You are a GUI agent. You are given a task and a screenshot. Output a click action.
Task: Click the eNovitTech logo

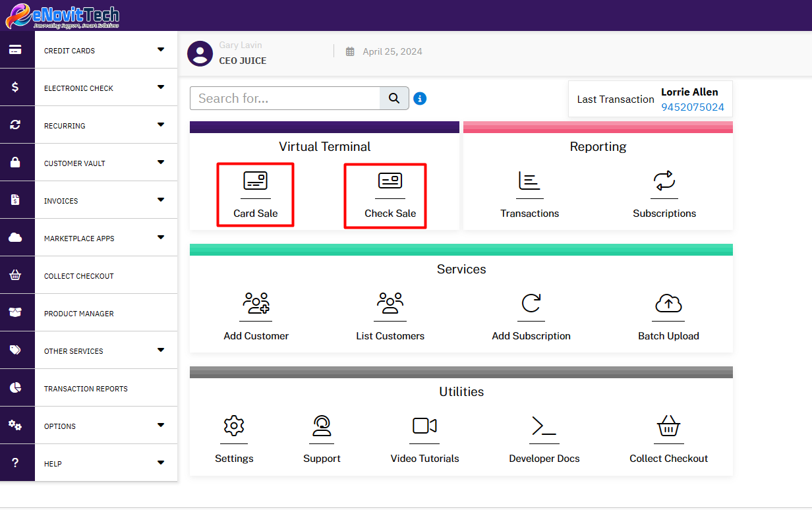[x=62, y=15]
